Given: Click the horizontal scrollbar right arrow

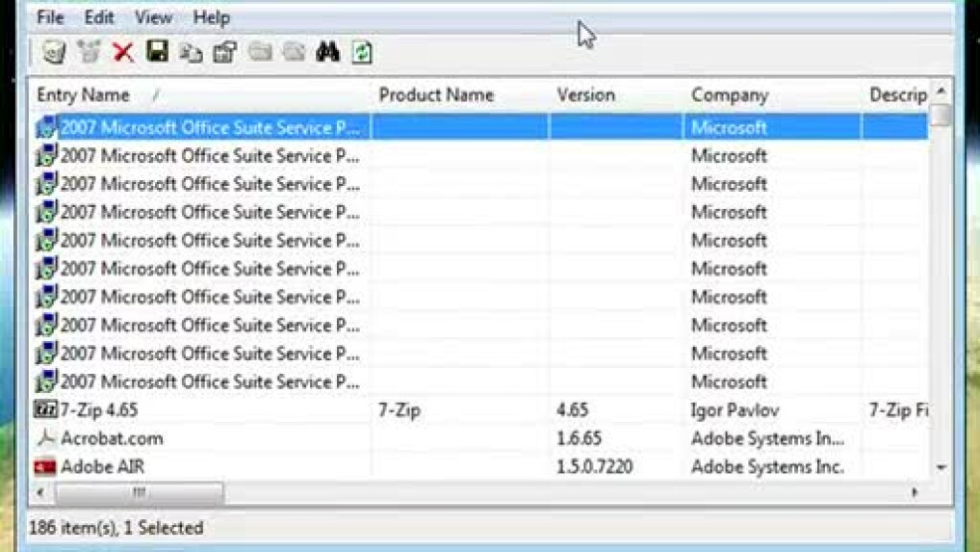Looking at the screenshot, I should coord(914,492).
